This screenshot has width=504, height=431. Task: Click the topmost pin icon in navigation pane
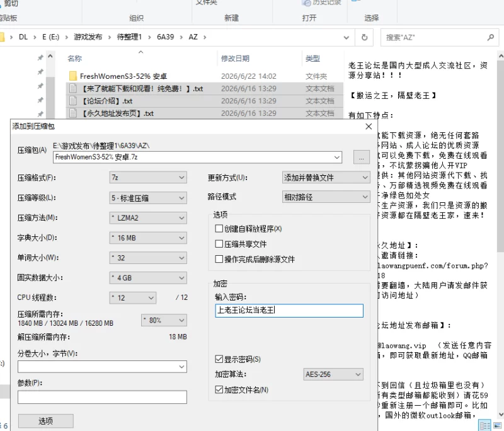40,58
